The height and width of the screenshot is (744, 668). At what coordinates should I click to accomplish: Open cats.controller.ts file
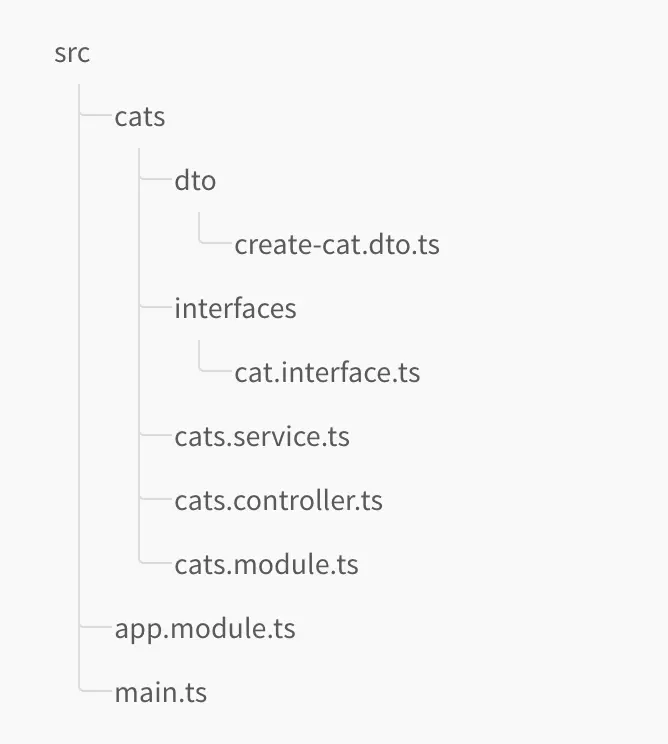coord(278,500)
